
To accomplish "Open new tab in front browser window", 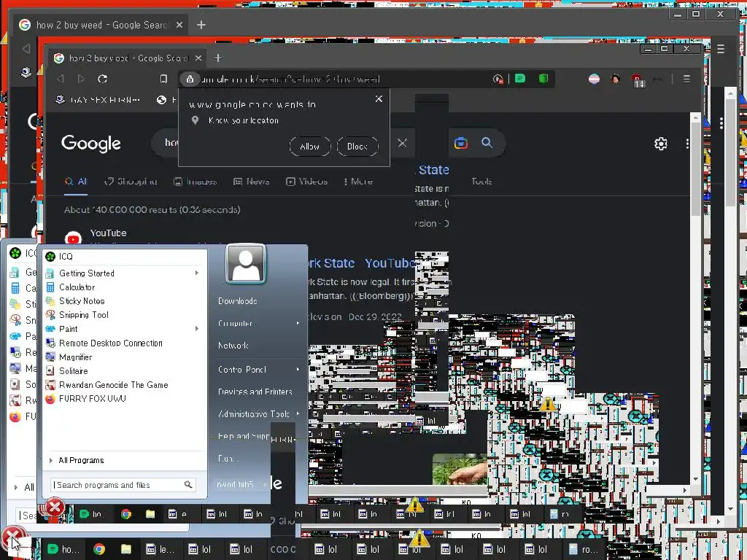I will tap(218, 58).
